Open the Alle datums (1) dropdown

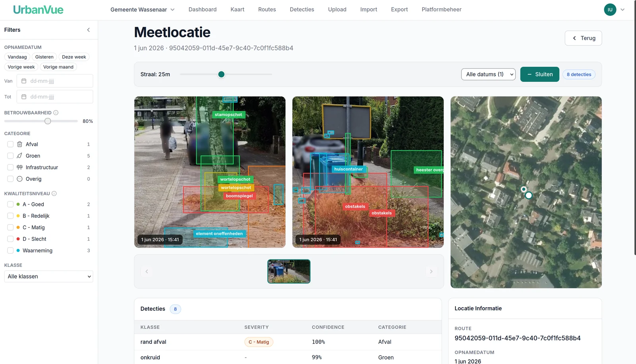(488, 74)
